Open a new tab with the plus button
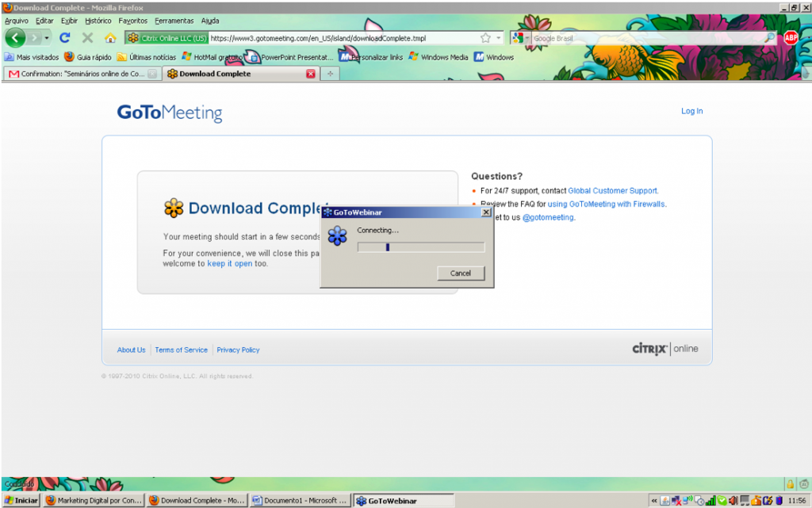Screen dimensions: 812x508 (330, 74)
